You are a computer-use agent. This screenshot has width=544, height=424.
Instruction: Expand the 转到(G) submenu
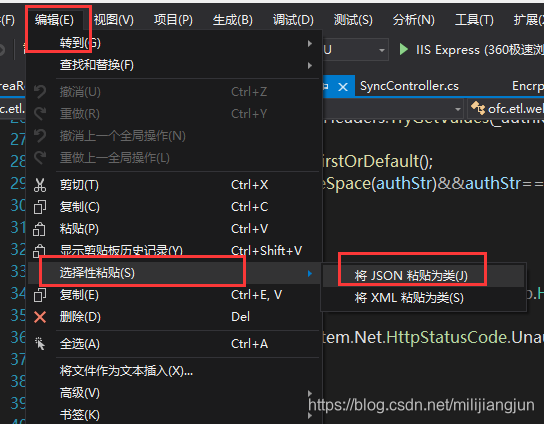coord(173,43)
